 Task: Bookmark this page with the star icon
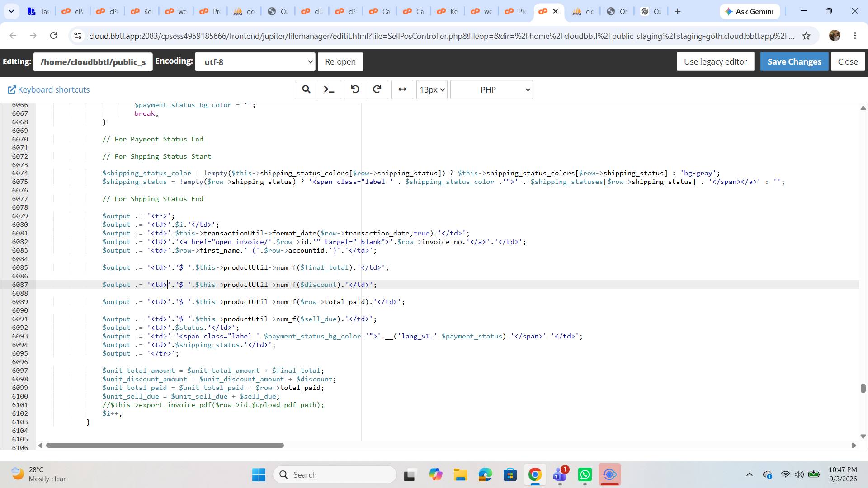point(806,36)
